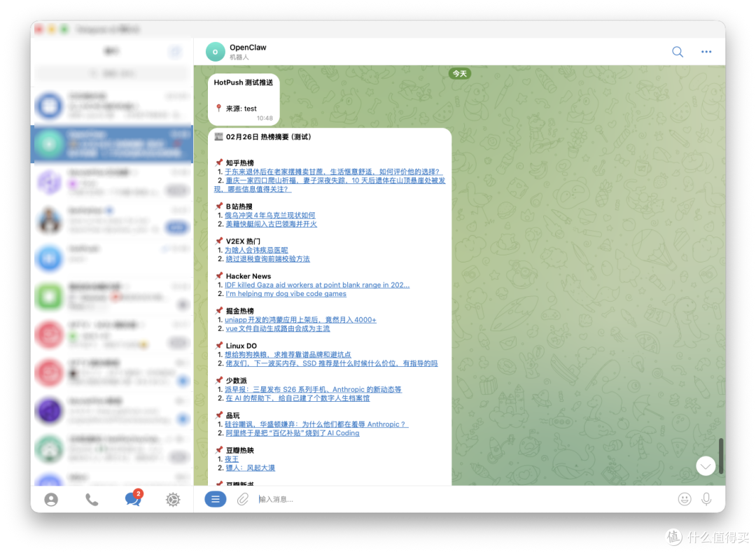
Task: Click the HotPush 测试推送 message bubble
Action: [244, 100]
